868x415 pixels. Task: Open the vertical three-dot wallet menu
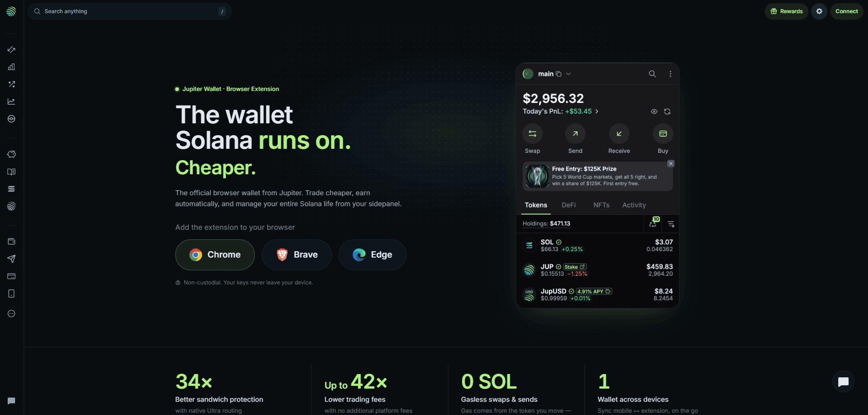(x=670, y=74)
